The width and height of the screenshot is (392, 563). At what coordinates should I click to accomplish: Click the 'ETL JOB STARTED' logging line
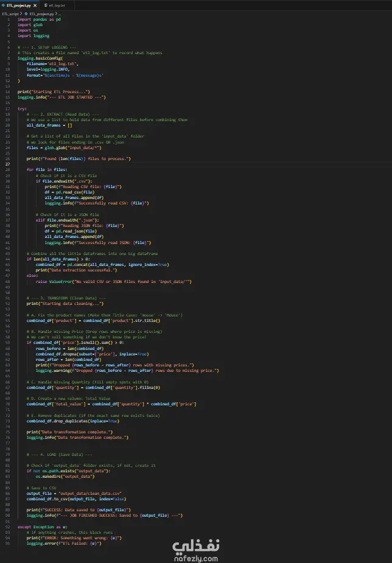[x=61, y=97]
